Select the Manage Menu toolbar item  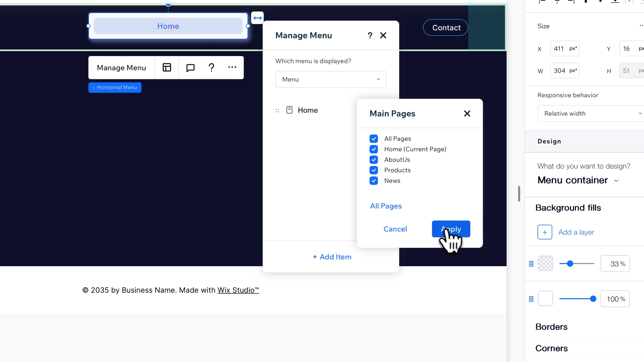coord(121,68)
